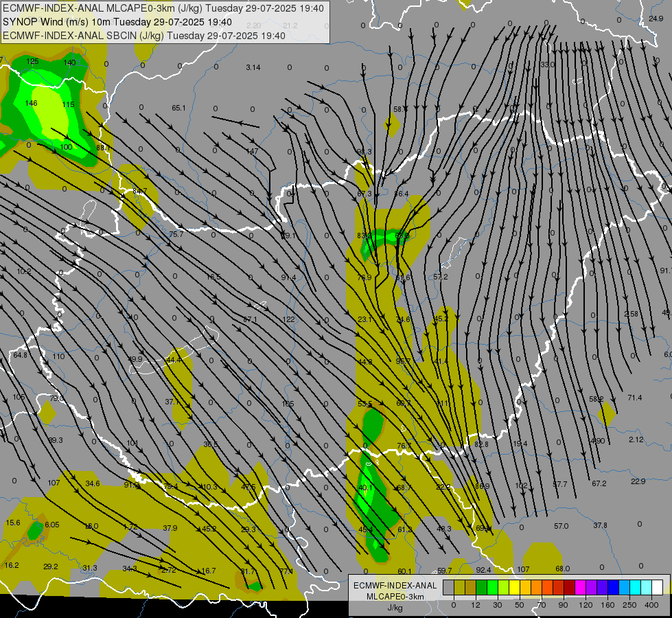Click map value 3.14

[x=253, y=67]
